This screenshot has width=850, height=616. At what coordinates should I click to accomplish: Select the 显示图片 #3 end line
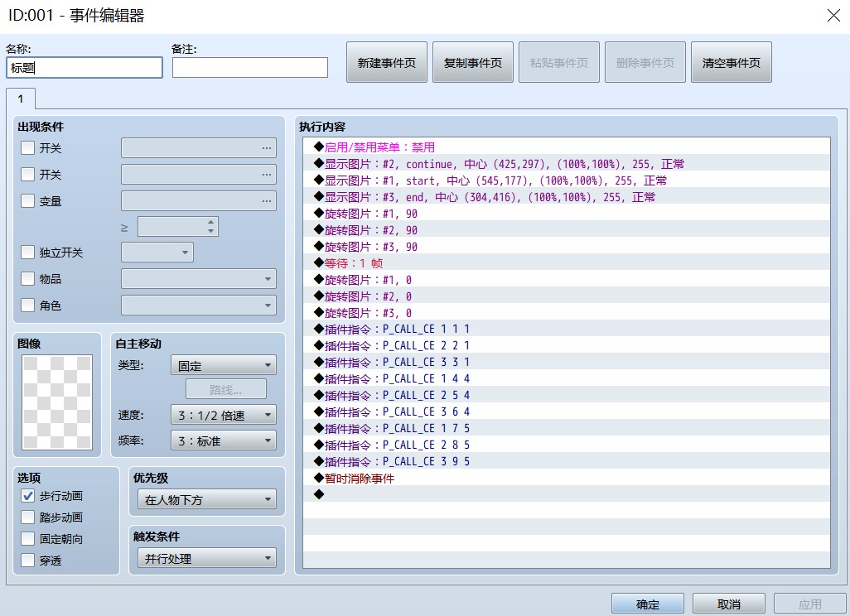[567, 197]
